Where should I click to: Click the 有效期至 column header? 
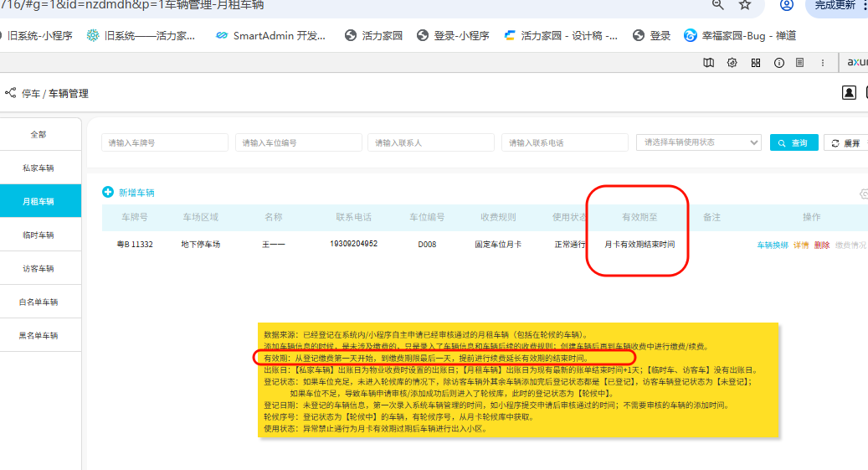pos(639,217)
